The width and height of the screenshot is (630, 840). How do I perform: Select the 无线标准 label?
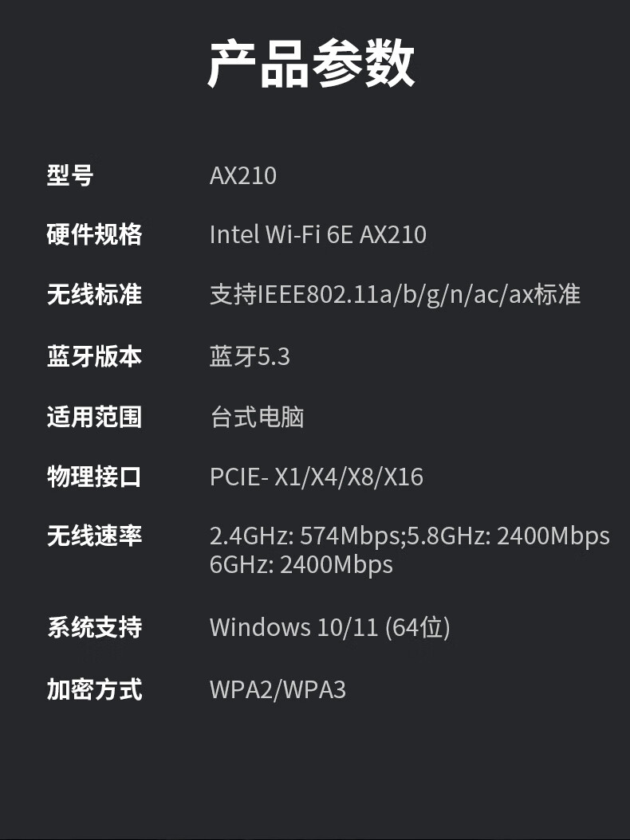[94, 295]
